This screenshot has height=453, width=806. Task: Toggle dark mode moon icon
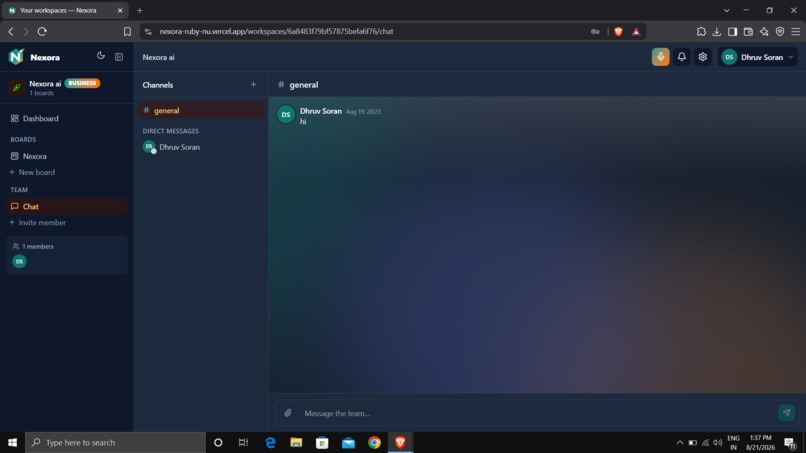click(x=101, y=56)
